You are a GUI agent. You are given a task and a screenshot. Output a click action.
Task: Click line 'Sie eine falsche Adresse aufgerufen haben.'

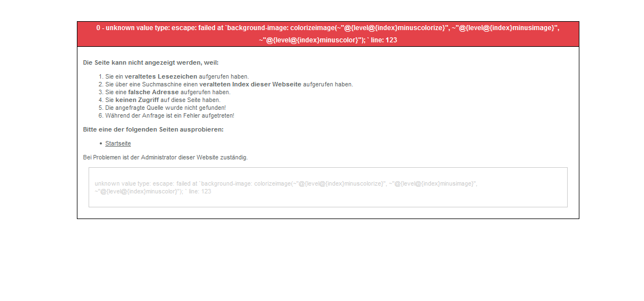[x=168, y=92]
